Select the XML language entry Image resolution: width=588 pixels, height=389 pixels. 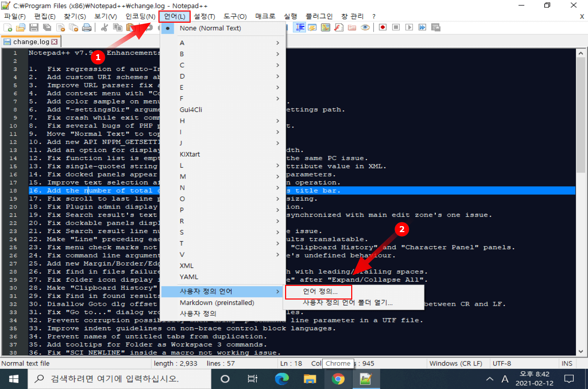click(x=223, y=266)
